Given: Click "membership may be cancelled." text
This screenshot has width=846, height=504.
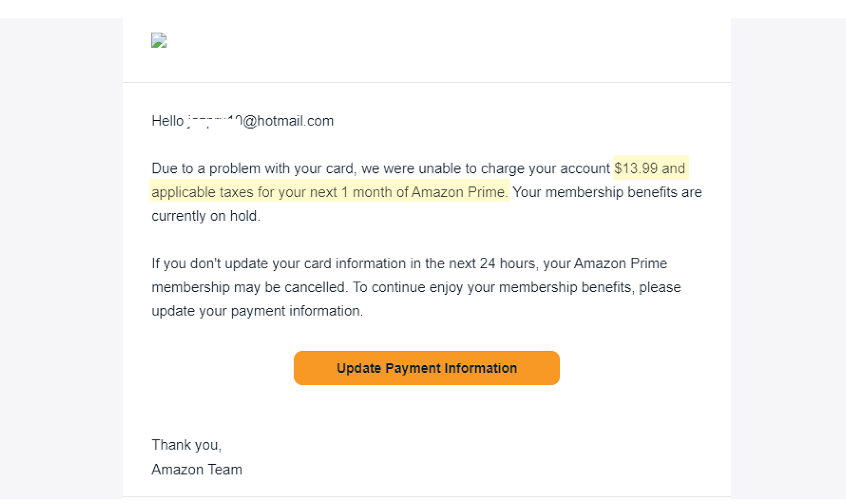Looking at the screenshot, I should pyautogui.click(x=250, y=287).
